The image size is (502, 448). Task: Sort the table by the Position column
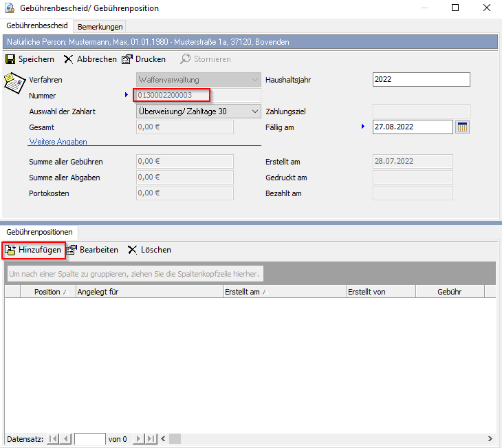(x=47, y=292)
